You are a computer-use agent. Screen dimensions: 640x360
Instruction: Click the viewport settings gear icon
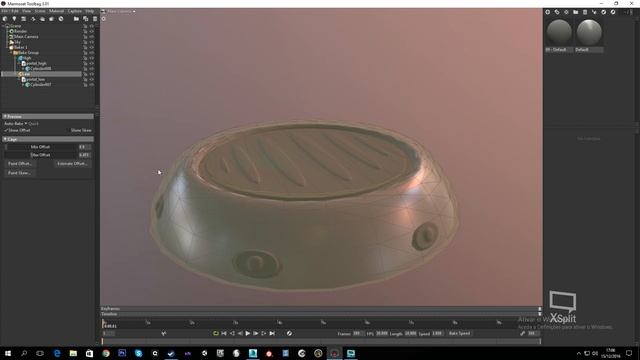[104, 19]
